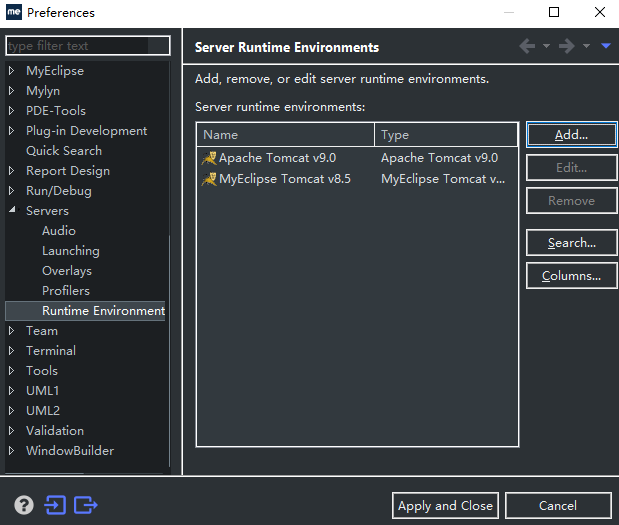Select Runtime Environment in the tree
The image size is (619, 525).
pyautogui.click(x=103, y=311)
